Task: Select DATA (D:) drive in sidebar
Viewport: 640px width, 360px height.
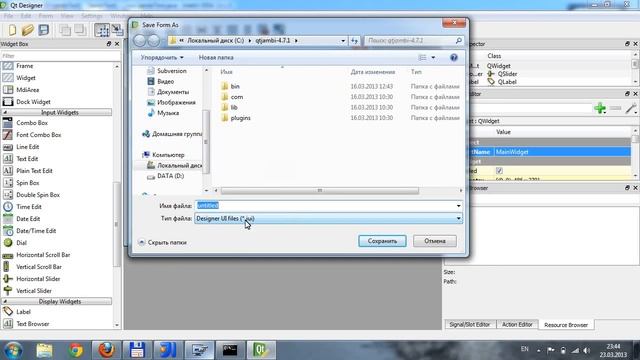Action: (171, 176)
